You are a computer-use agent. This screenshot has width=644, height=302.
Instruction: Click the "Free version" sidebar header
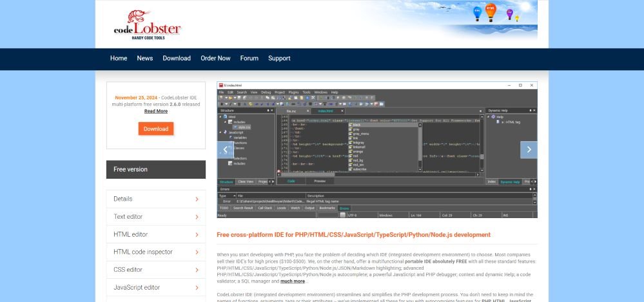coord(156,169)
